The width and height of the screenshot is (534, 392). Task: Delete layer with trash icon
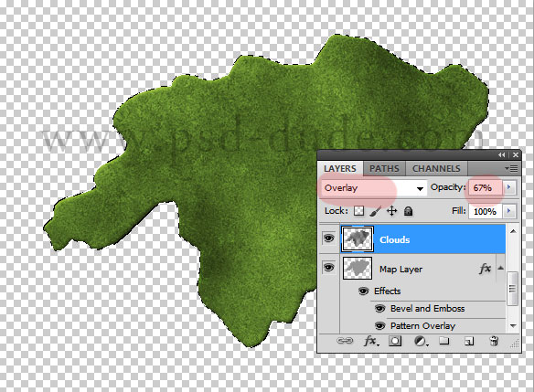coord(494,341)
